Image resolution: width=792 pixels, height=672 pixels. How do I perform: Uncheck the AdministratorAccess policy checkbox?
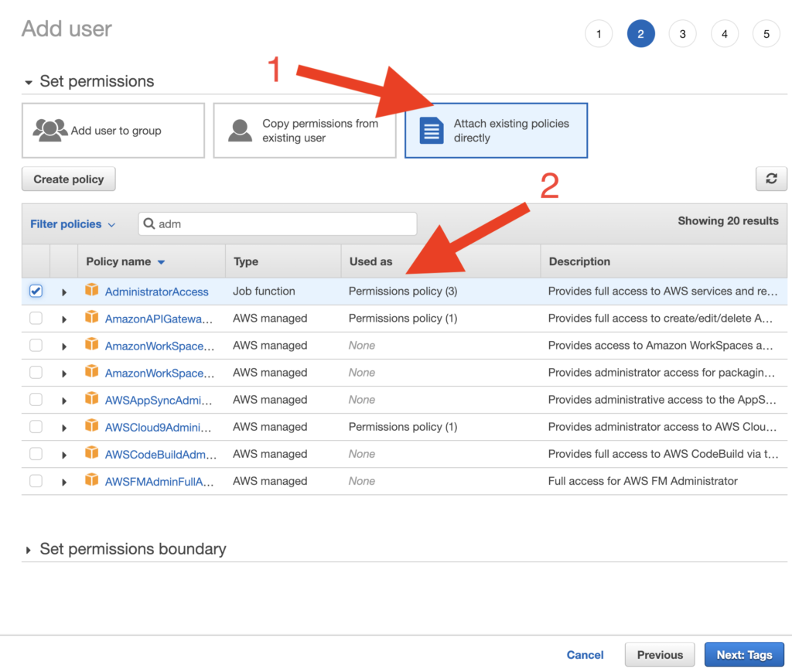(36, 291)
